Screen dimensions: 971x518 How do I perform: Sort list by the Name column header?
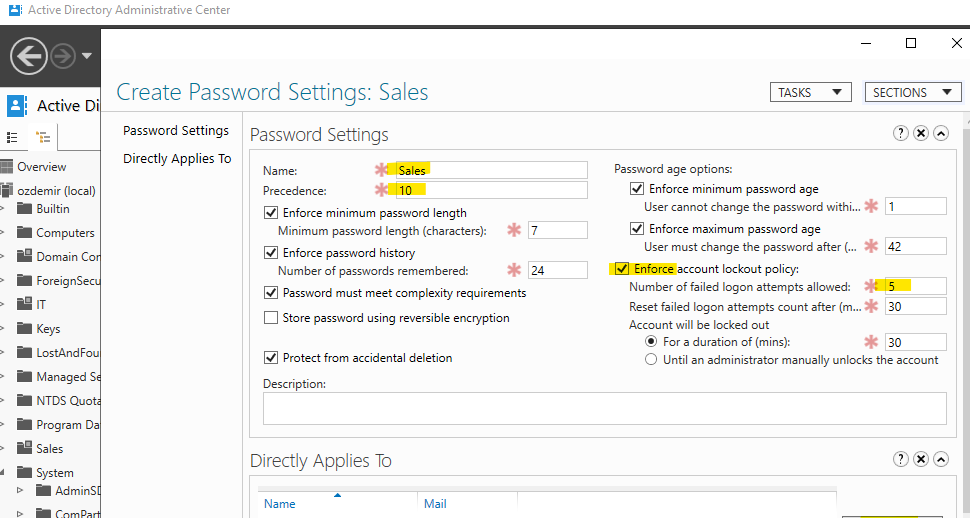click(x=280, y=504)
